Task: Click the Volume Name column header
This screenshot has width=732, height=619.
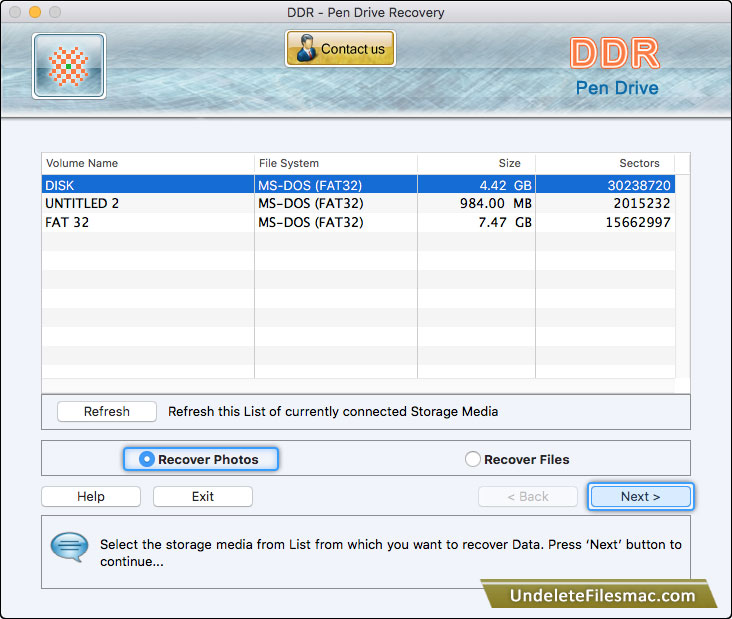Action: click(x=148, y=163)
